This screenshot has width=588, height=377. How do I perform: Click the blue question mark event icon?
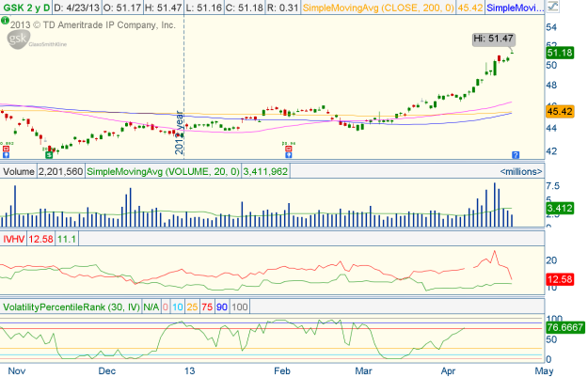(515, 153)
